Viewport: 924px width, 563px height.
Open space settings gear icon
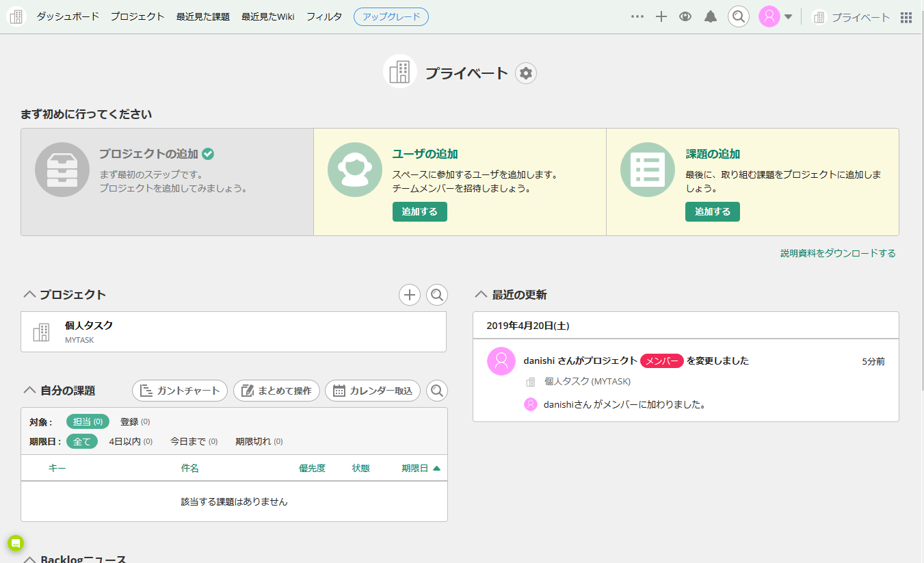525,73
